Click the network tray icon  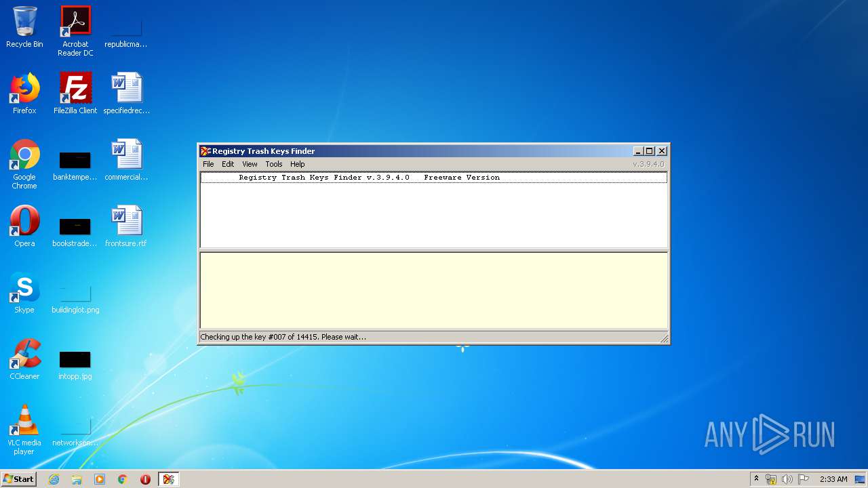[771, 479]
